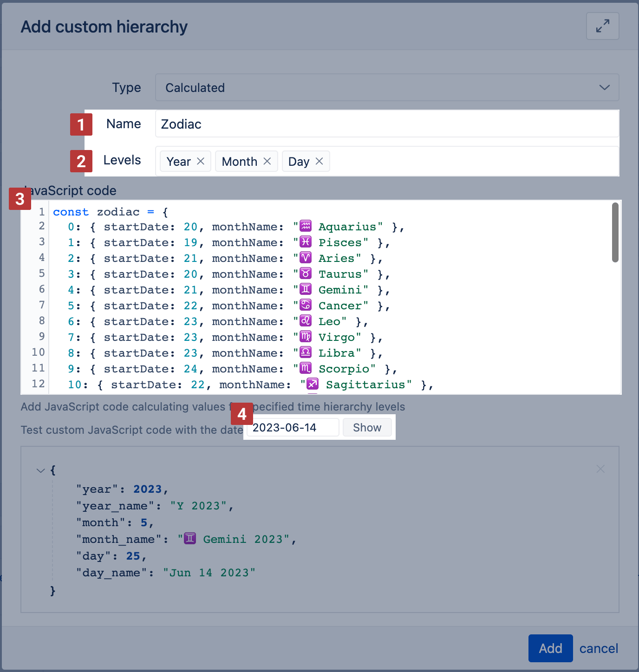This screenshot has height=672, width=639.
Task: Click line 1 of the JavaScript code
Action: [x=111, y=212]
